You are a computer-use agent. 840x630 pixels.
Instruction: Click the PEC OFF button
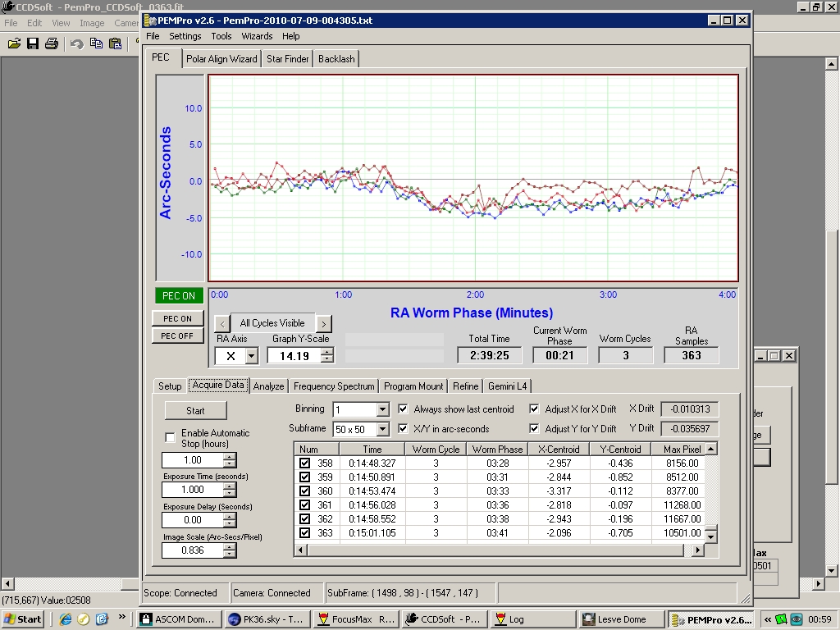pos(178,336)
